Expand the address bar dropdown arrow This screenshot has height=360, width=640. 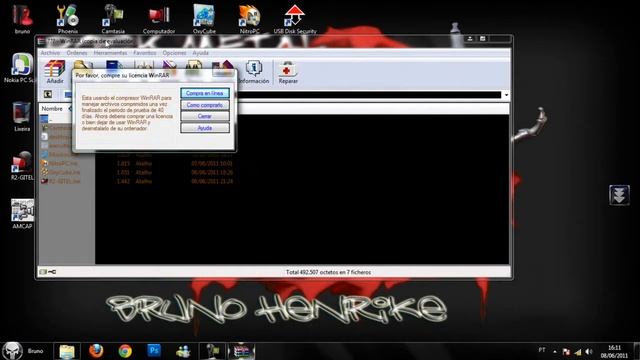click(x=506, y=95)
